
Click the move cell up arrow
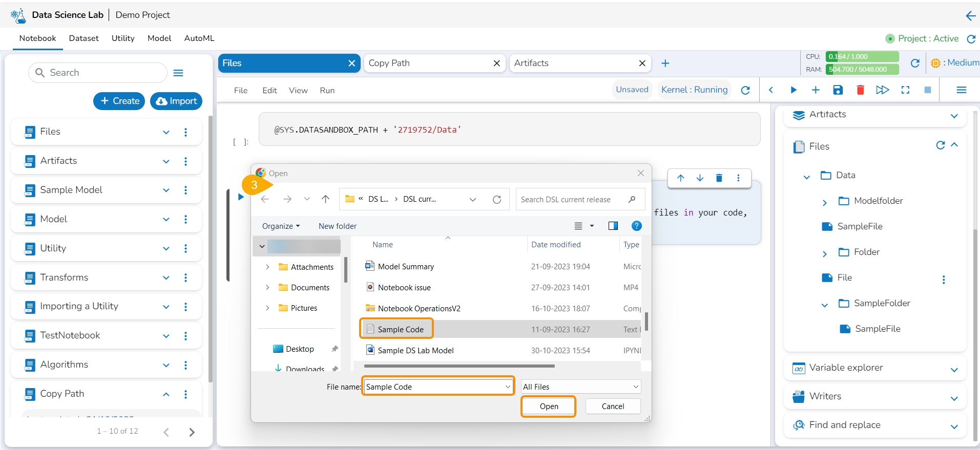tap(680, 178)
